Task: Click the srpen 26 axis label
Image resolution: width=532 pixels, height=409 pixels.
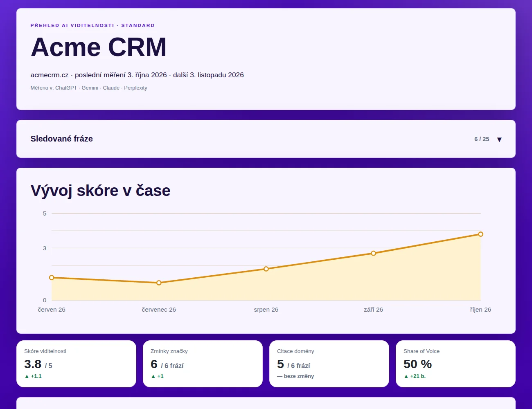Action: pyautogui.click(x=266, y=310)
